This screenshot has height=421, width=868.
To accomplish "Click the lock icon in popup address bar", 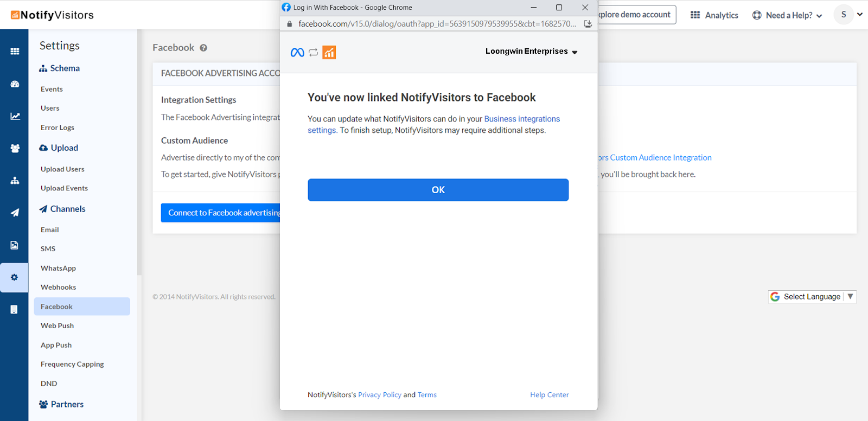I will (x=289, y=24).
